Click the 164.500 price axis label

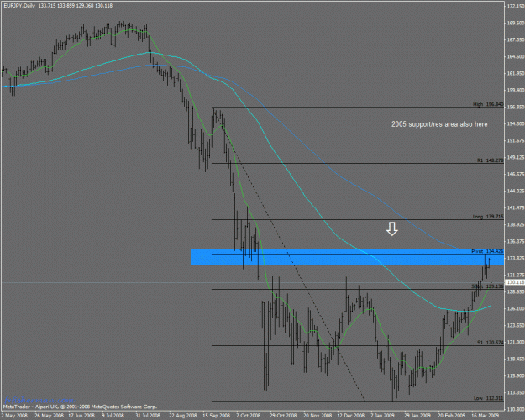tap(516, 56)
